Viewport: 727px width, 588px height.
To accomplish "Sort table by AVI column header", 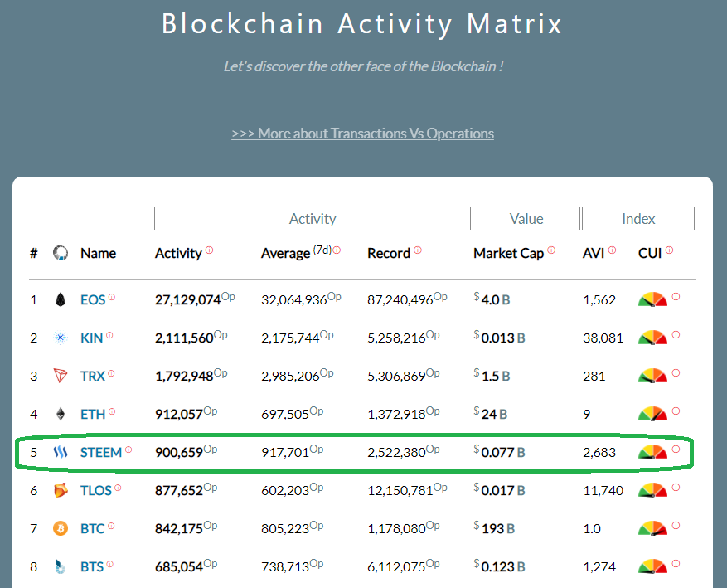I will pyautogui.click(x=594, y=253).
